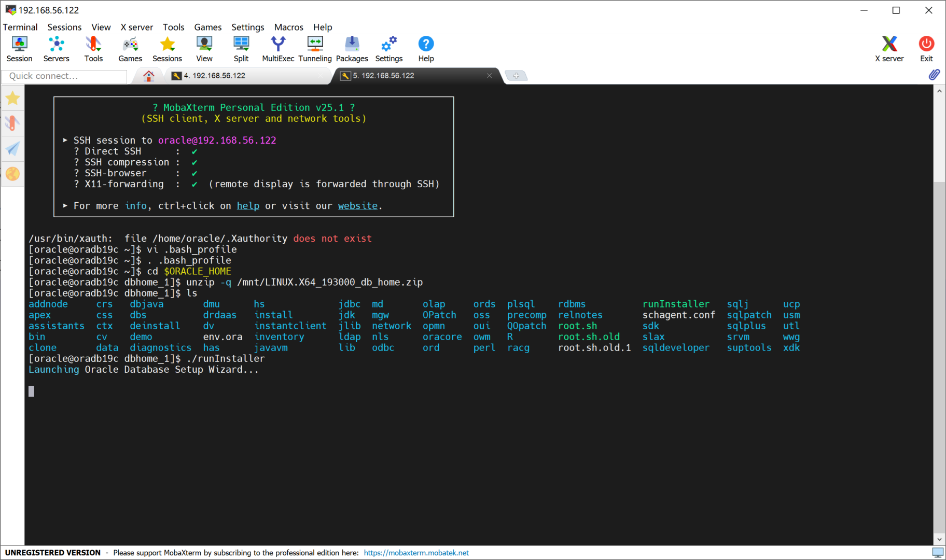
Task: Click the new tab plus button
Action: pyautogui.click(x=516, y=76)
